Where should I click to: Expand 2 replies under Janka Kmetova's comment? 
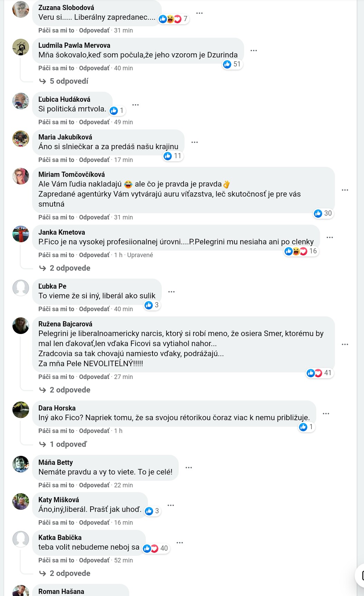tap(70, 268)
